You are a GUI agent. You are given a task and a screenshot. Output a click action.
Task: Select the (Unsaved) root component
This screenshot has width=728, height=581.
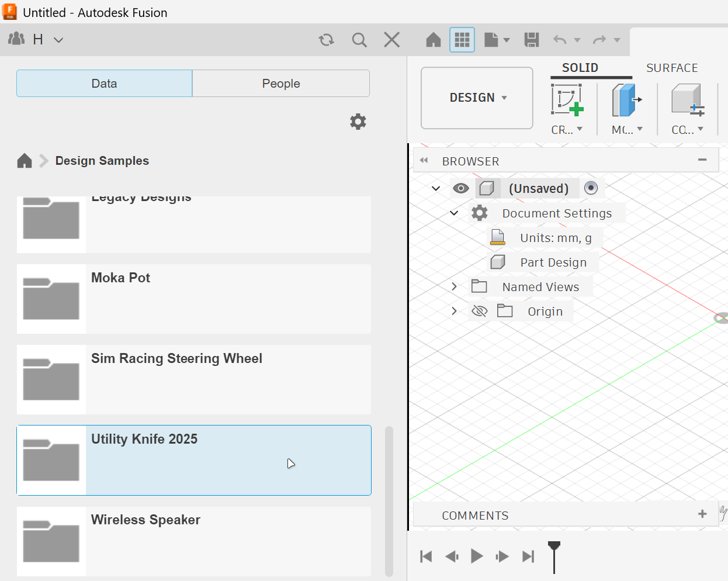click(539, 188)
